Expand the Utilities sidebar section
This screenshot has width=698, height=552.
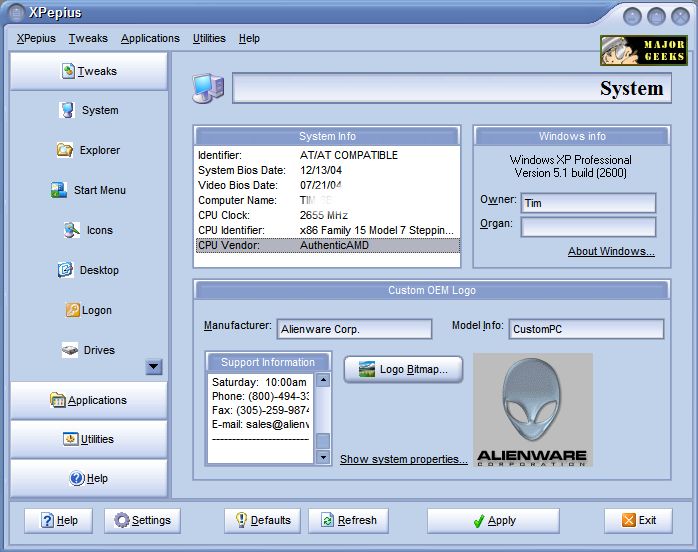click(x=89, y=439)
